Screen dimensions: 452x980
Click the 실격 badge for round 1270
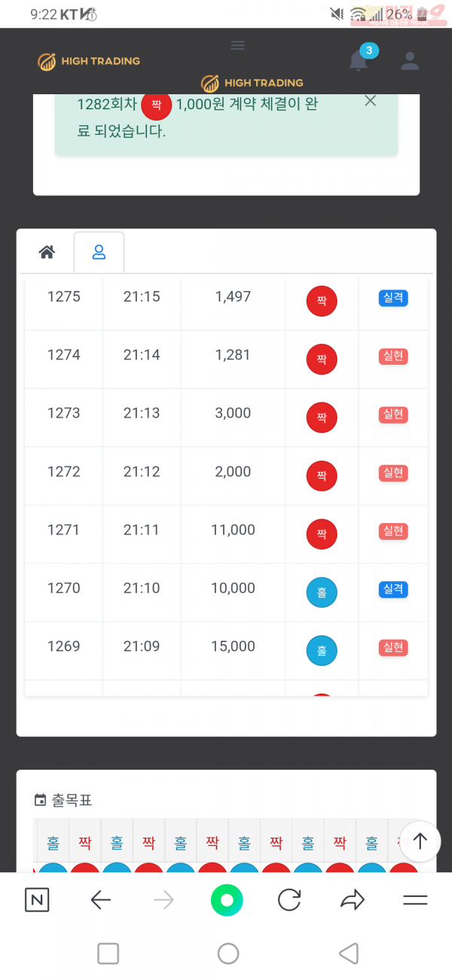click(x=393, y=589)
